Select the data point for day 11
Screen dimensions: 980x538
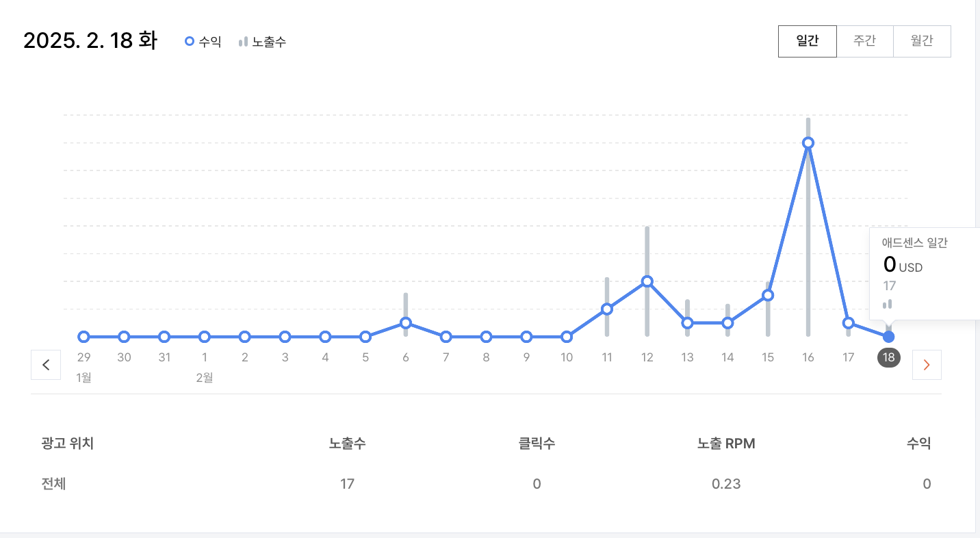606,309
